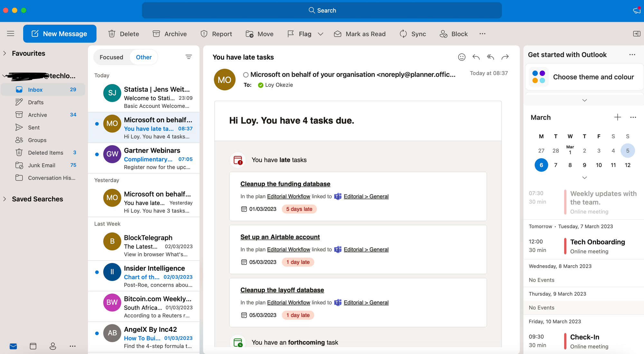Screen dimensions: 644x354
Task: Click the Reply All arrow icon
Action: point(490,57)
